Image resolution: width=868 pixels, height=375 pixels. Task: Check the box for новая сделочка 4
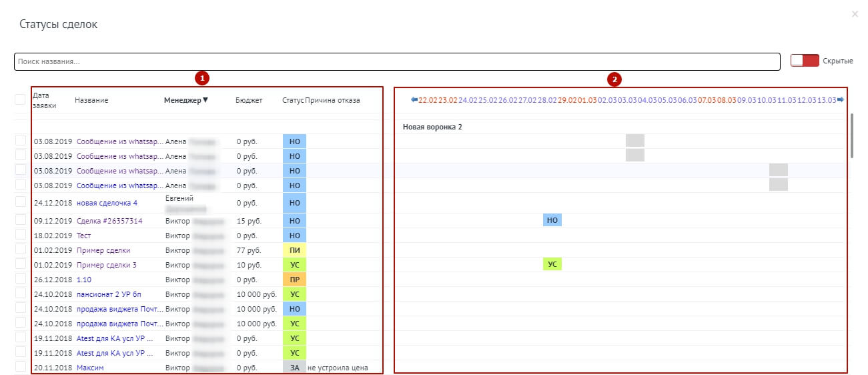click(20, 202)
